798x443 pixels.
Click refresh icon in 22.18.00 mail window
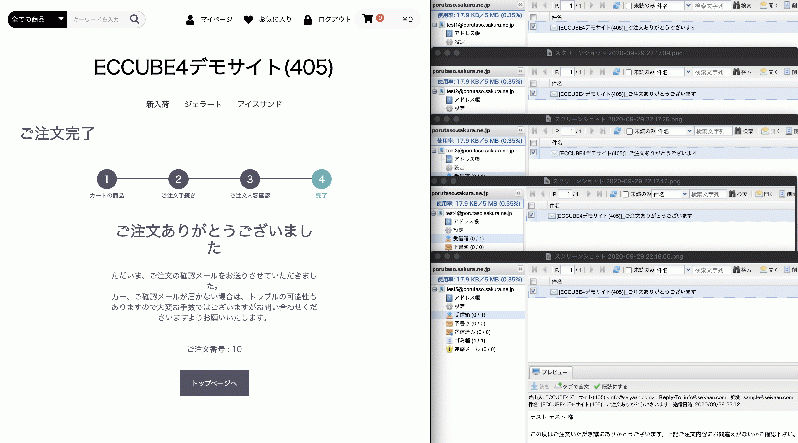(x=616, y=269)
